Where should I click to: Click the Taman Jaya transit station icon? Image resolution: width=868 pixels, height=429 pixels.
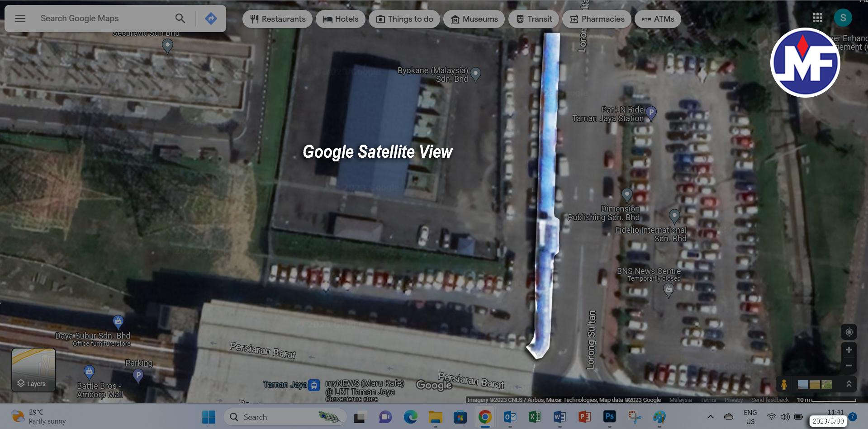click(x=314, y=385)
